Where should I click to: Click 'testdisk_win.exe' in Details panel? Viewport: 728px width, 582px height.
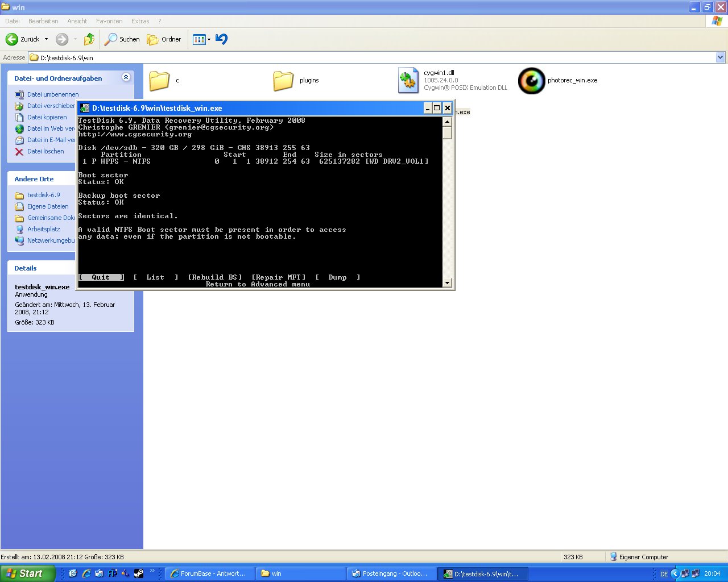point(42,287)
